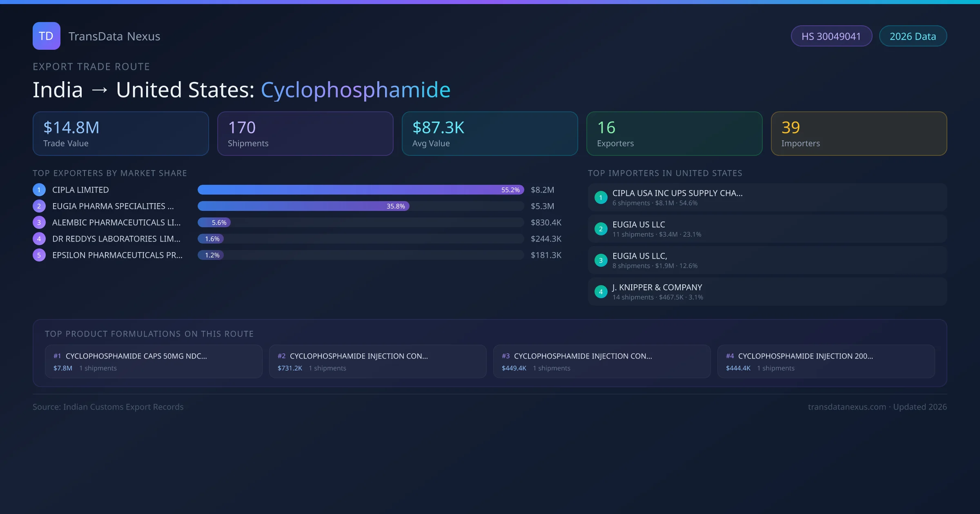This screenshot has width=980, height=514.
Task: Click the 35.8% EUGIA market share bar
Action: tap(303, 206)
